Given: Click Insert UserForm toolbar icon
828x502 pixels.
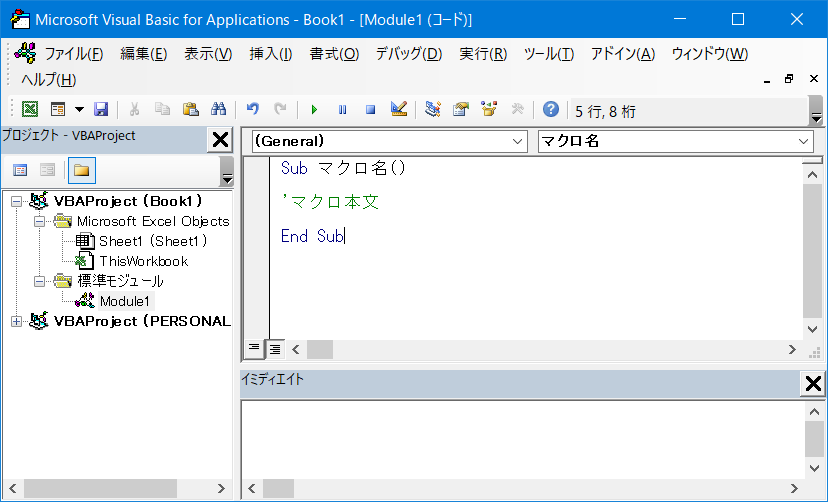Looking at the screenshot, I should [58, 109].
